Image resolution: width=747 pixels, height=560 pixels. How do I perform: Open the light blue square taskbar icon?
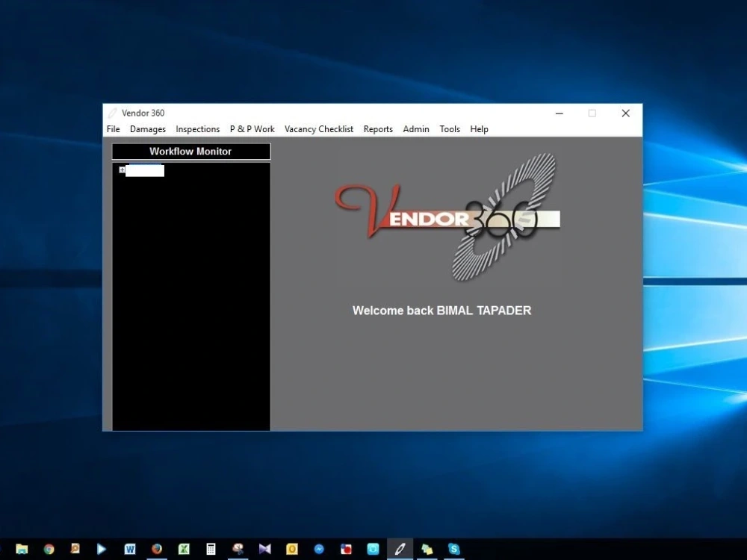coord(373,549)
